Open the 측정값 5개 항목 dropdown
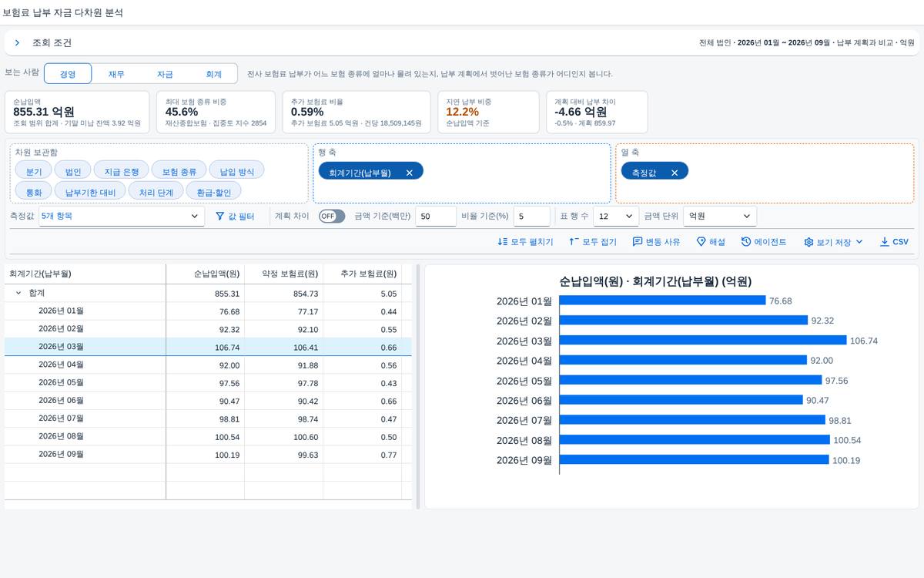Image resolution: width=924 pixels, height=578 pixels. pyautogui.click(x=121, y=217)
